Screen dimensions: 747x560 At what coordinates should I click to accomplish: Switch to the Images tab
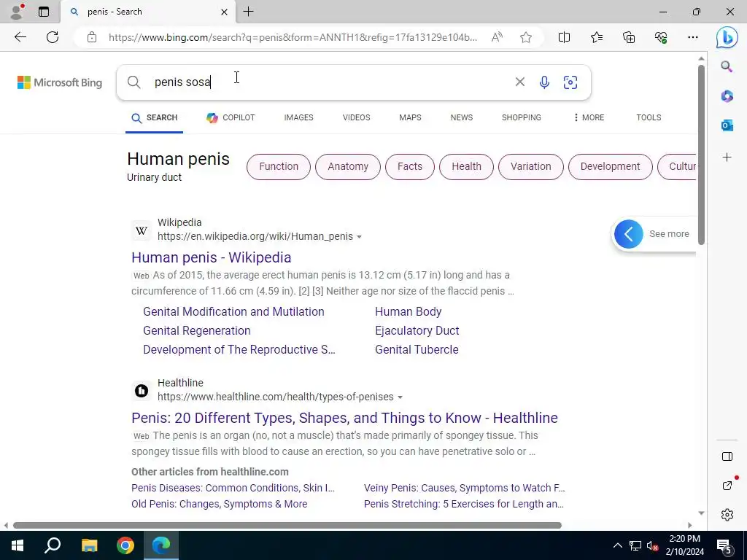(x=298, y=117)
